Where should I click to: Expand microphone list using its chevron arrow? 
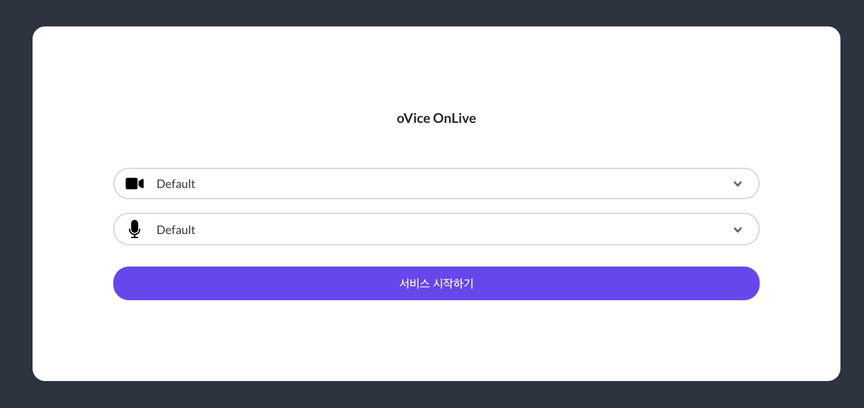738,229
